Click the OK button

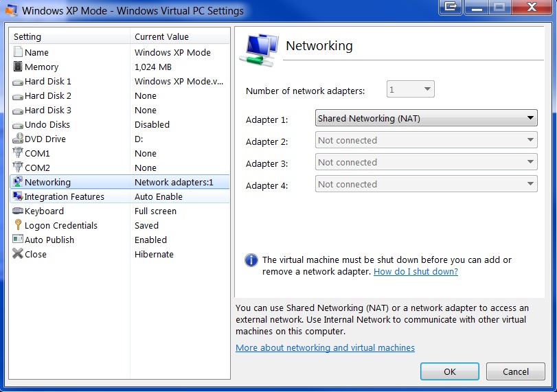click(x=450, y=371)
